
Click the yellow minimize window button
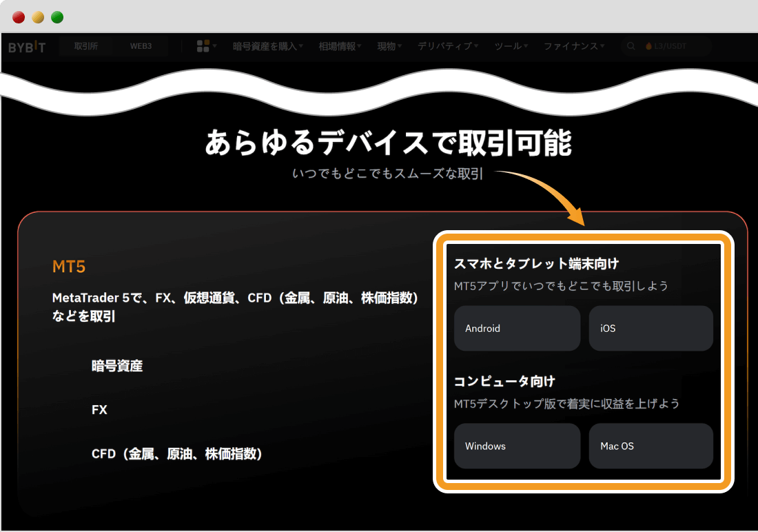pyautogui.click(x=38, y=17)
